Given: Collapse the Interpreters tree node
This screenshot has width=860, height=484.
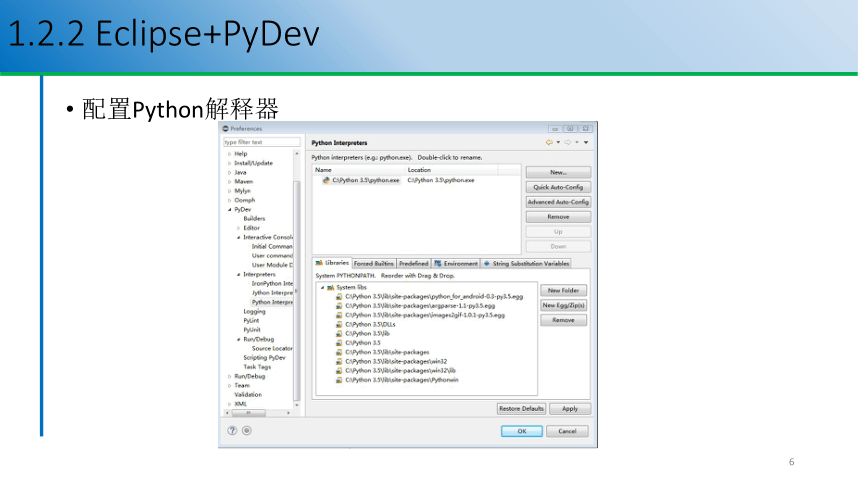Looking at the screenshot, I should (239, 274).
